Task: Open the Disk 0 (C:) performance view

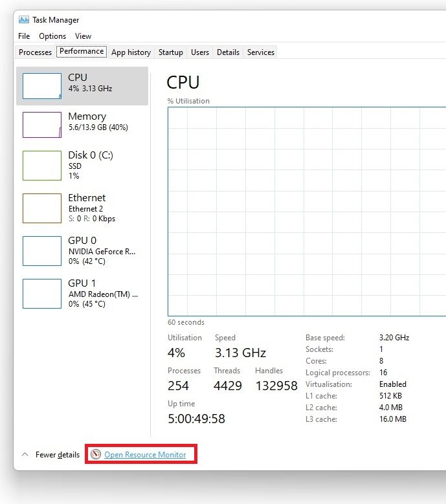Action: [82, 165]
